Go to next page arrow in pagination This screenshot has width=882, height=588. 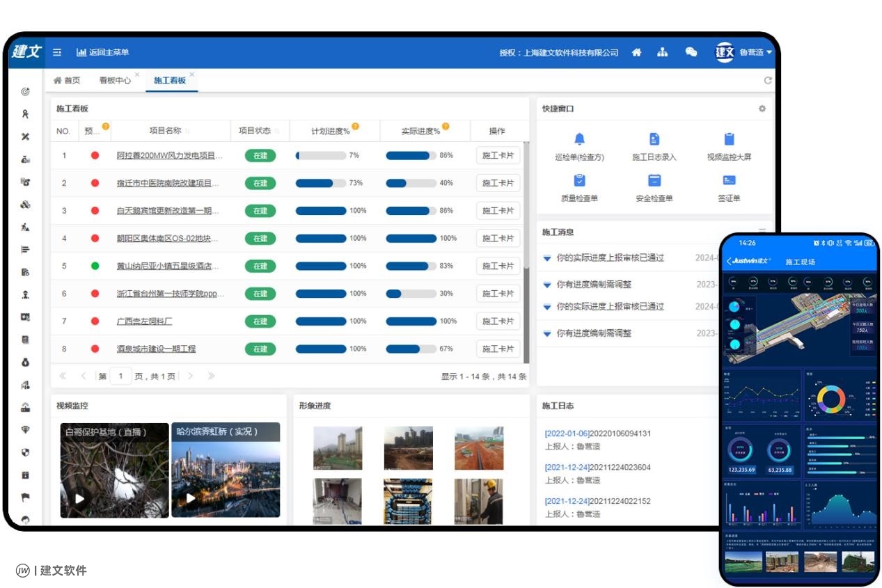(189, 376)
